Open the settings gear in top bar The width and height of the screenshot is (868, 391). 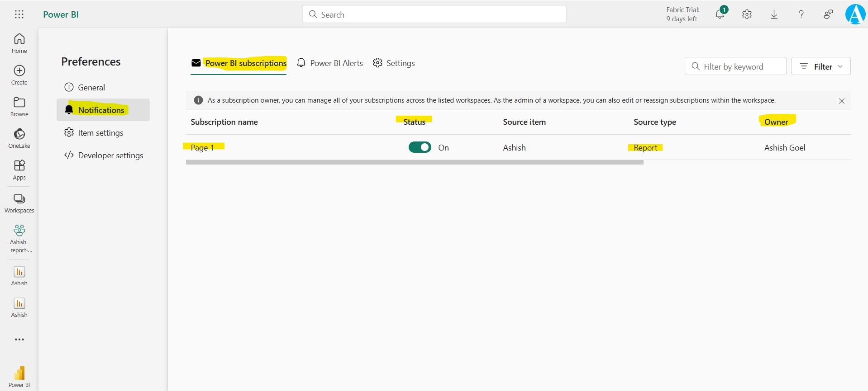(747, 14)
